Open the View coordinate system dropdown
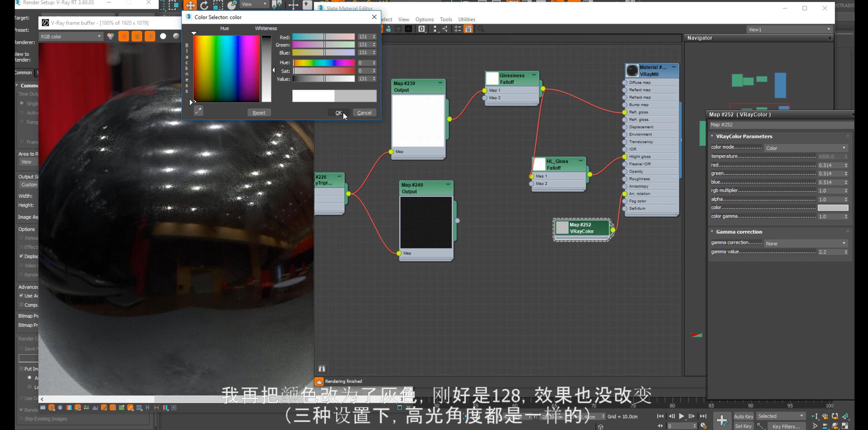868x430 pixels. pos(254,4)
